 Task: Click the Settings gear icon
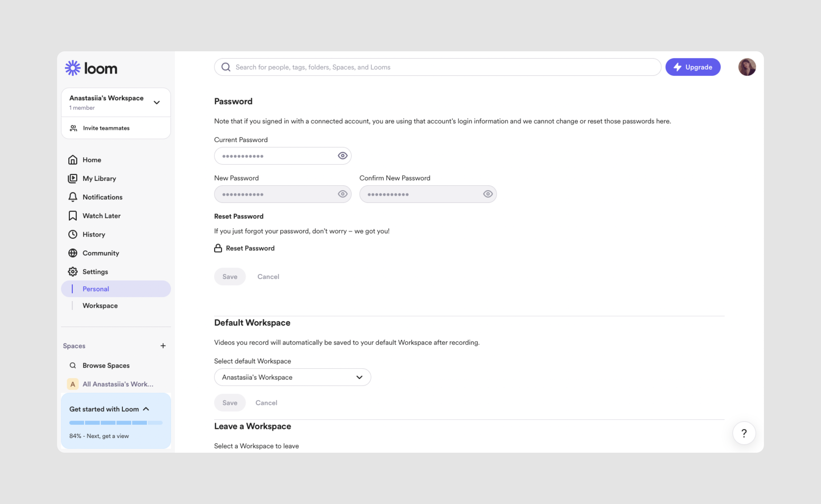73,272
